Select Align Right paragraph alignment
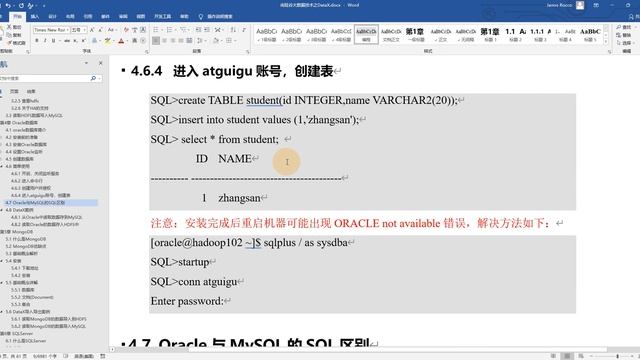Viewport: 640px width, 360px height. 173,41
